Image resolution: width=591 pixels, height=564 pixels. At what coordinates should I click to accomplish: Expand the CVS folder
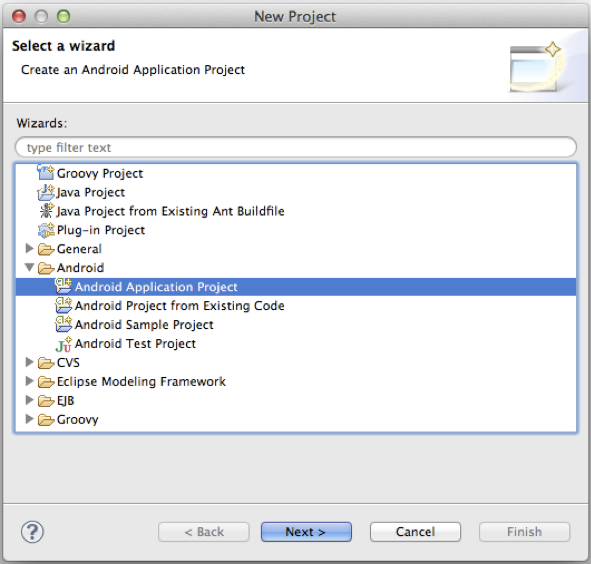29,362
